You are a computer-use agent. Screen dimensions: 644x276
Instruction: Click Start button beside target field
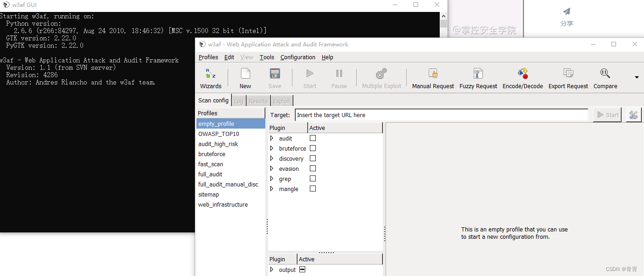click(607, 115)
